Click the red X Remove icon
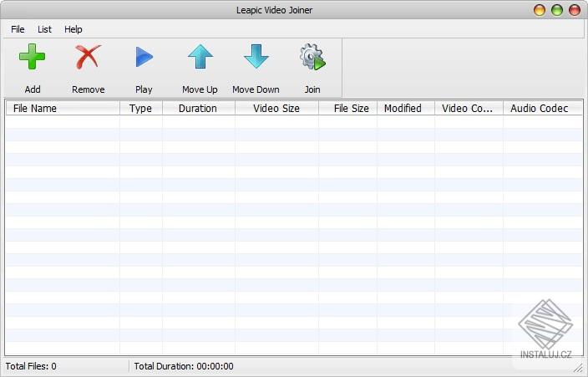The image size is (588, 377). (x=89, y=57)
